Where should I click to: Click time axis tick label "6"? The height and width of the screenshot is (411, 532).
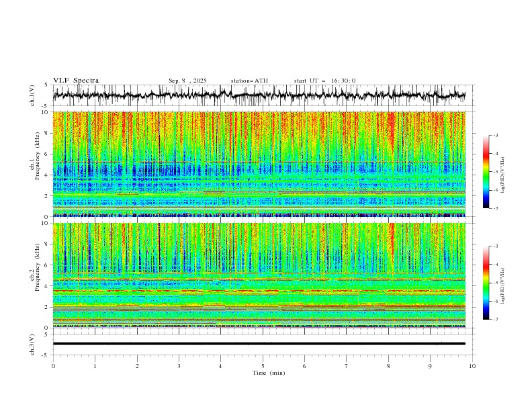point(304,366)
